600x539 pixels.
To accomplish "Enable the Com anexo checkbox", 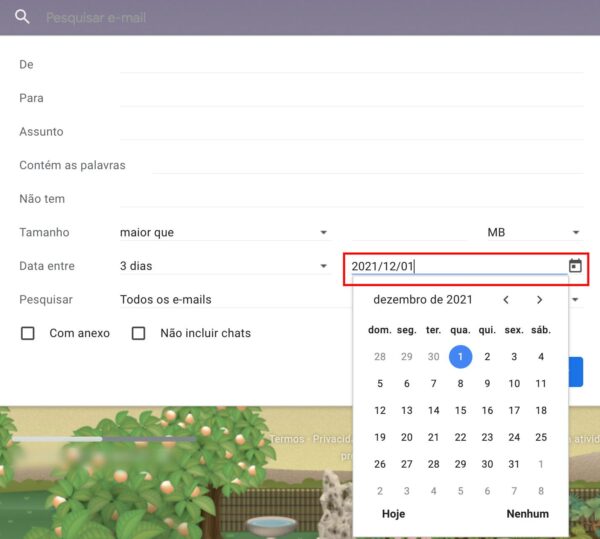I will coord(28,333).
